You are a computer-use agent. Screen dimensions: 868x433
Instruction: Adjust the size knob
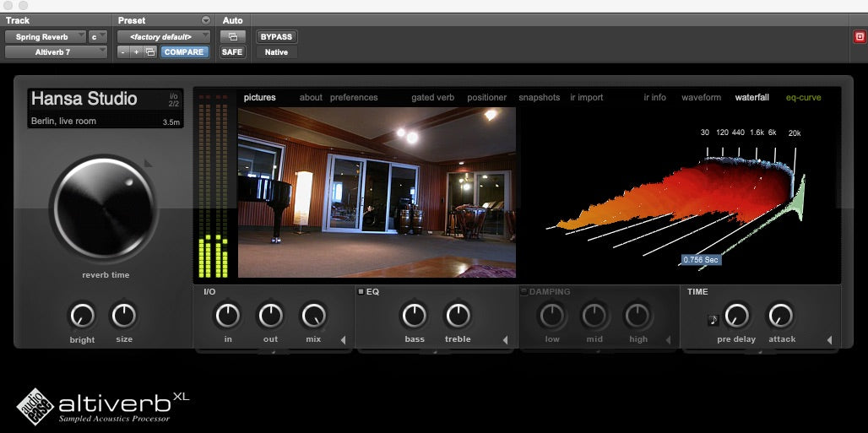(123, 316)
